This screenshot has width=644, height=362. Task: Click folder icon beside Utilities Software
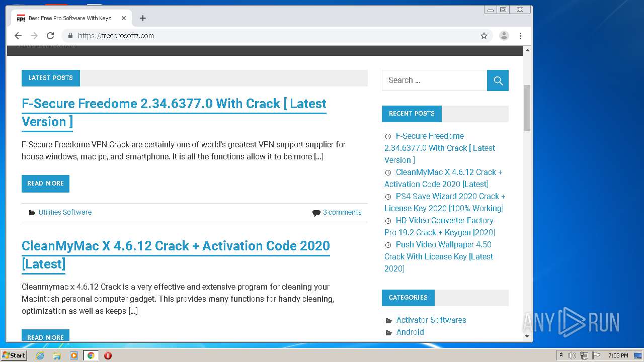[x=32, y=213]
